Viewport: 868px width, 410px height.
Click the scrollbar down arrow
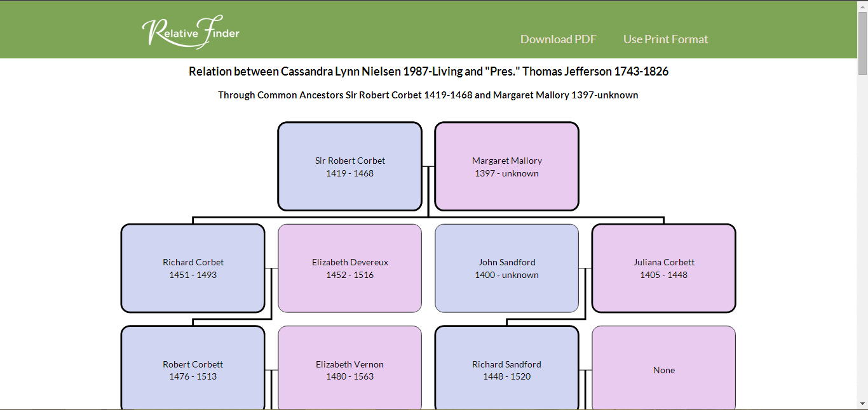point(862,404)
